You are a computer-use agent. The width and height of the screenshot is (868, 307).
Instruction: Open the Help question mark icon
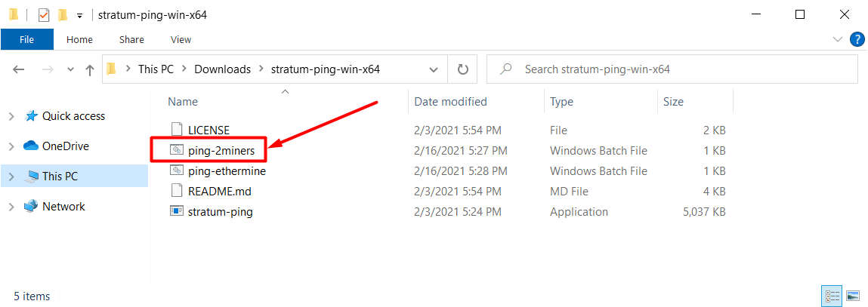[857, 39]
